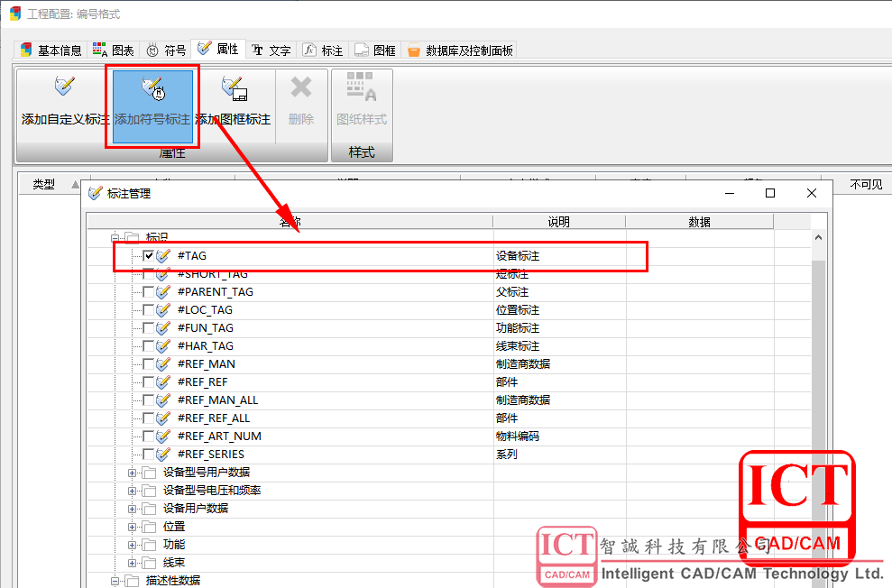
Task: Click the 添加符号标注 toolbar icon
Action: click(x=152, y=88)
